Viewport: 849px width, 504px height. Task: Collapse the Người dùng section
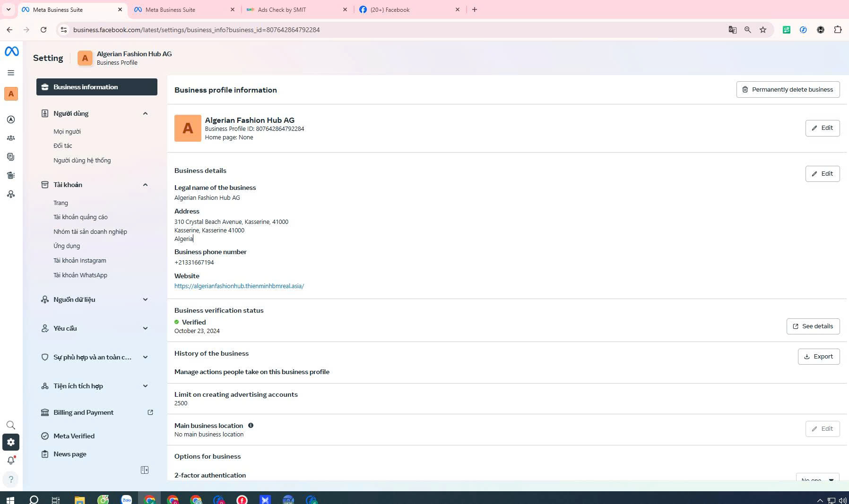coord(145,113)
